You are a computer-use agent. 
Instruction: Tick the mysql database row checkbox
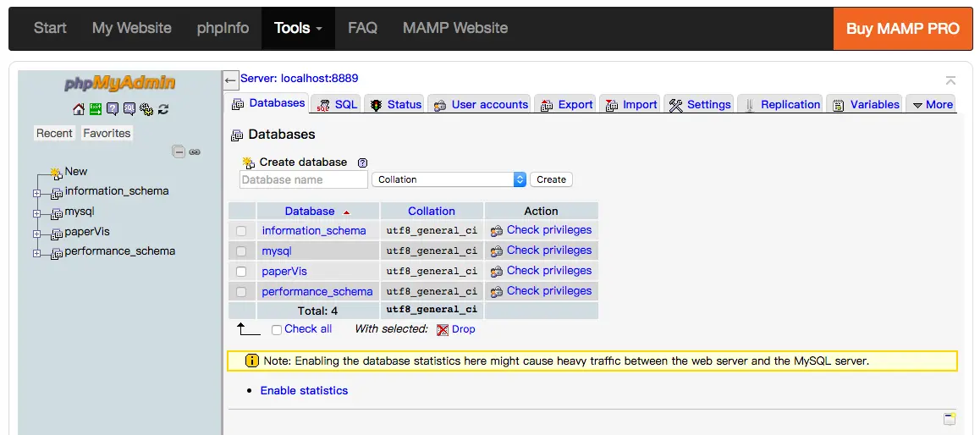coord(241,251)
